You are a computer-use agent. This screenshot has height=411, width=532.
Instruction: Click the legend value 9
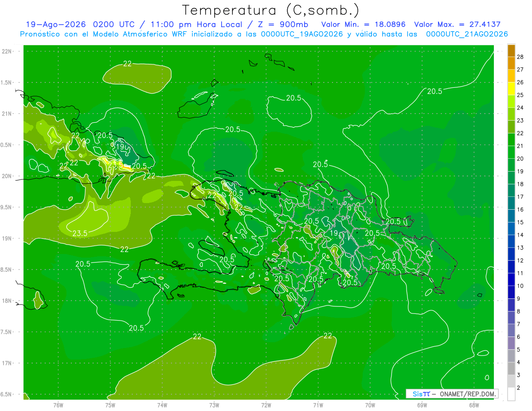(519, 299)
